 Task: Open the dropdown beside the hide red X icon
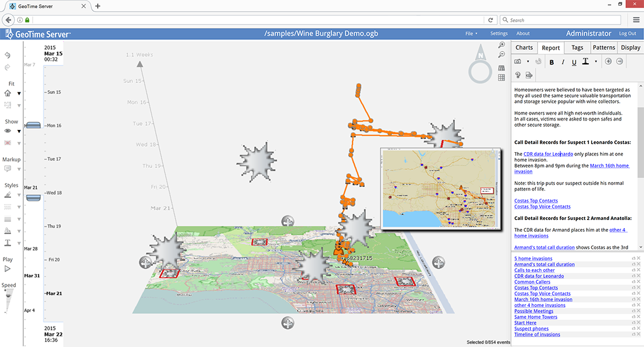click(x=19, y=143)
